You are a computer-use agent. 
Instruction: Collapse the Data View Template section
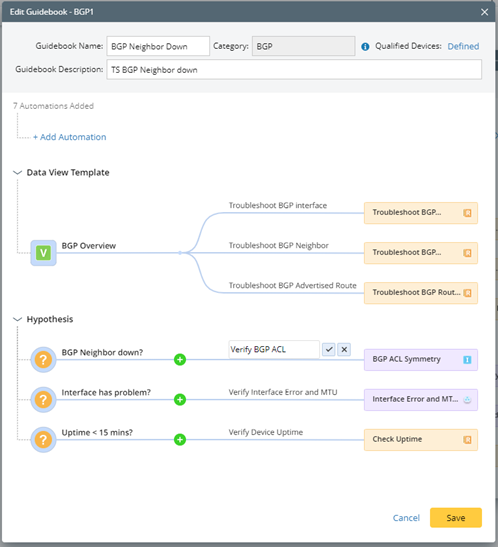(x=17, y=173)
